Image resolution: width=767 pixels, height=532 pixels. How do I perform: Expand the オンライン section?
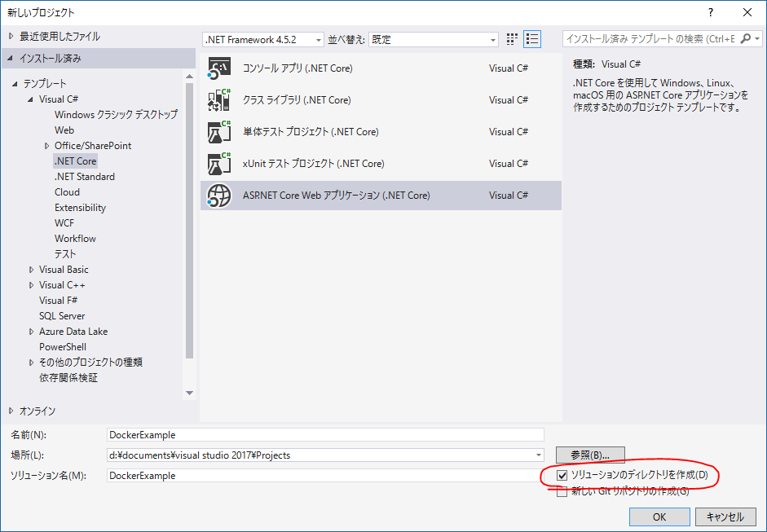[x=11, y=411]
